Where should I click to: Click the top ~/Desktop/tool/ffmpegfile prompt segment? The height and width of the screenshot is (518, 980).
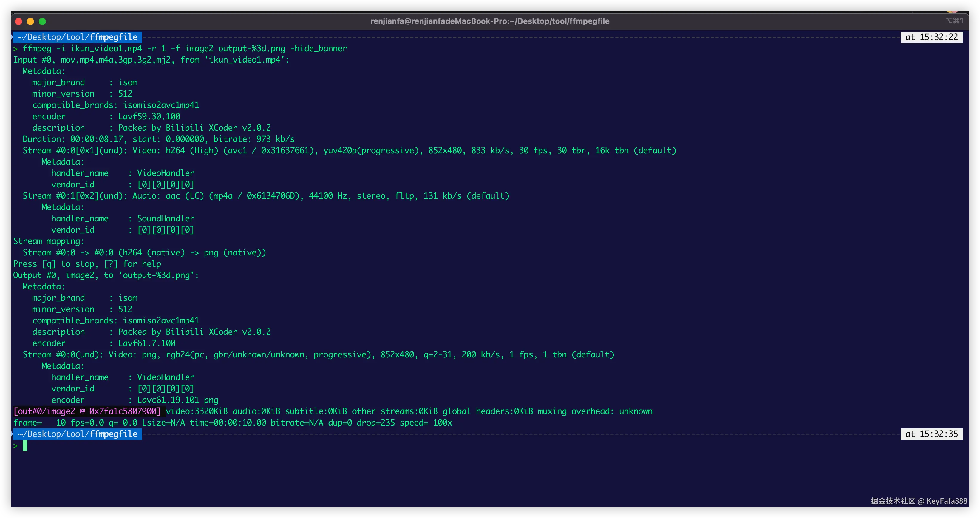[77, 37]
